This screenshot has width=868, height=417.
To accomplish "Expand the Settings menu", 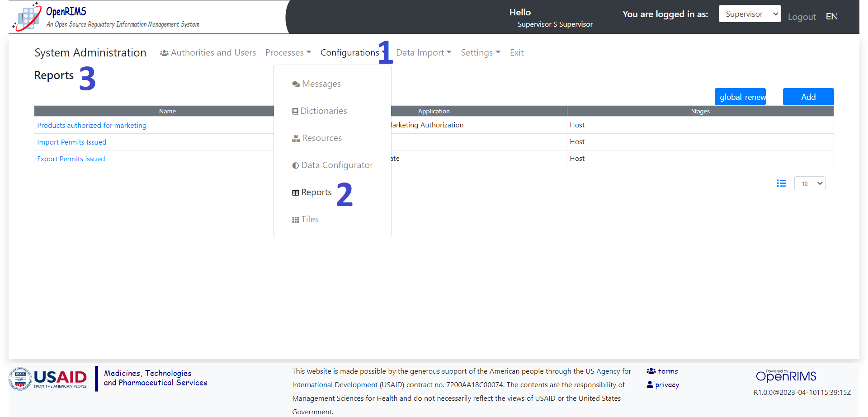I will click(481, 53).
